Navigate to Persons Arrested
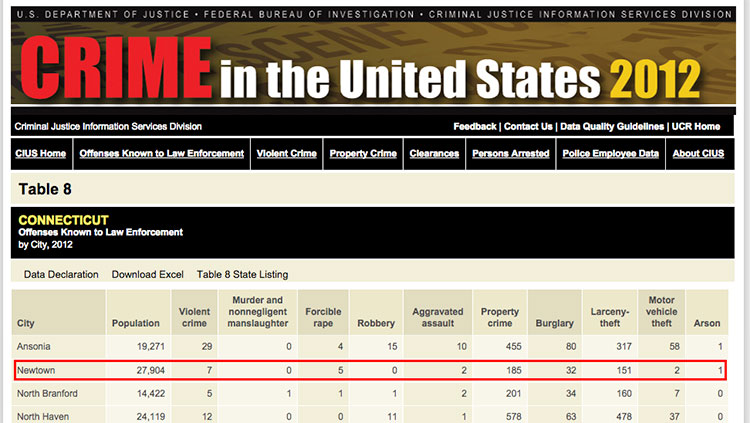This screenshot has width=750, height=423. click(x=510, y=153)
